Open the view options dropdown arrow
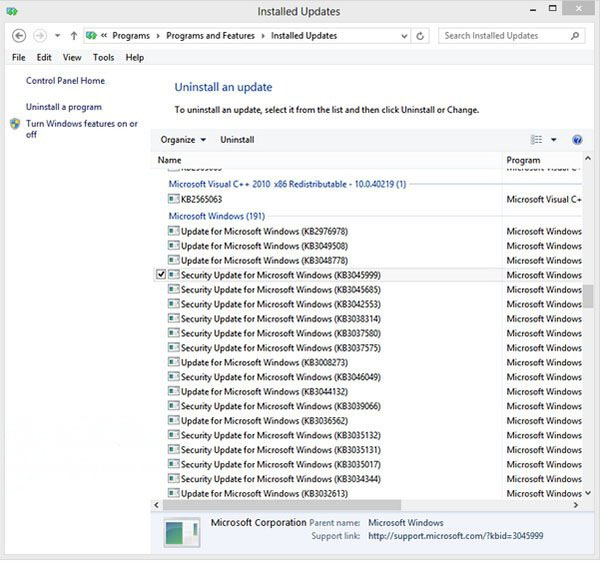This screenshot has width=600, height=561. (553, 140)
